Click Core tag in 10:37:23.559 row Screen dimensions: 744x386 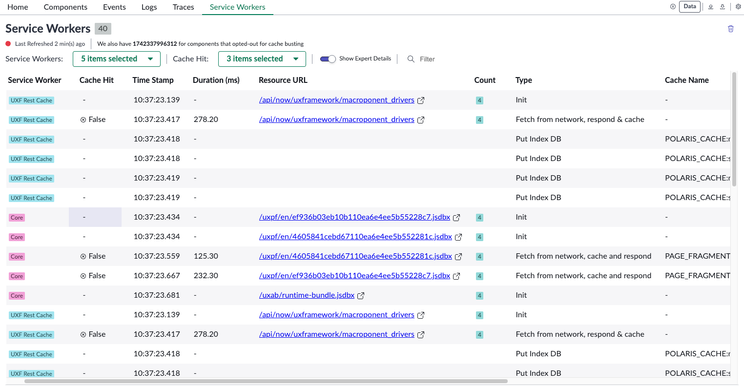tap(17, 257)
